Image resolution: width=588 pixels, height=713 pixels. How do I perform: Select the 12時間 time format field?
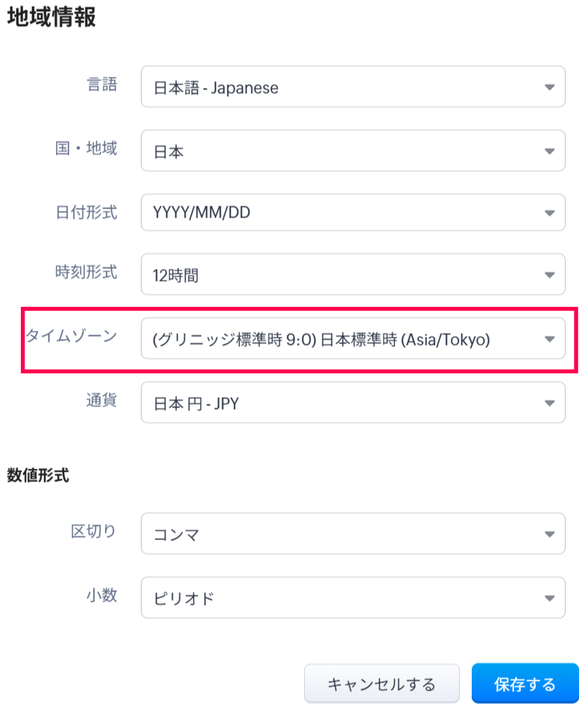point(343,275)
